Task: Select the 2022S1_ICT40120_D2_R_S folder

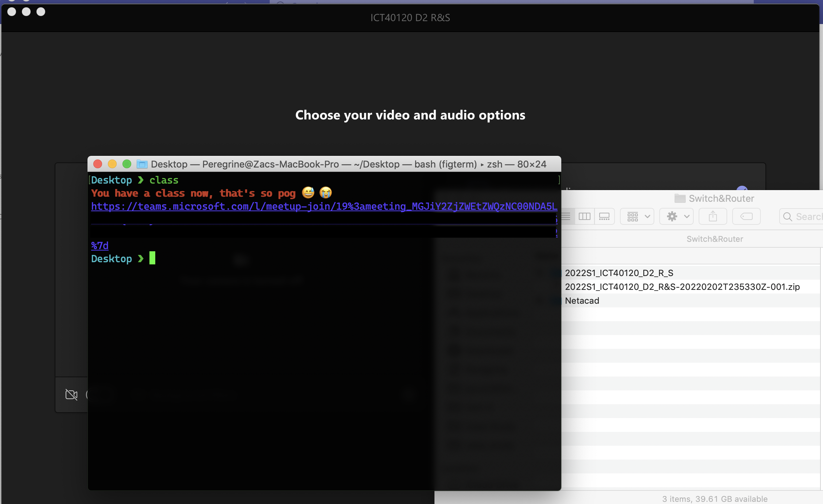Action: click(x=619, y=273)
